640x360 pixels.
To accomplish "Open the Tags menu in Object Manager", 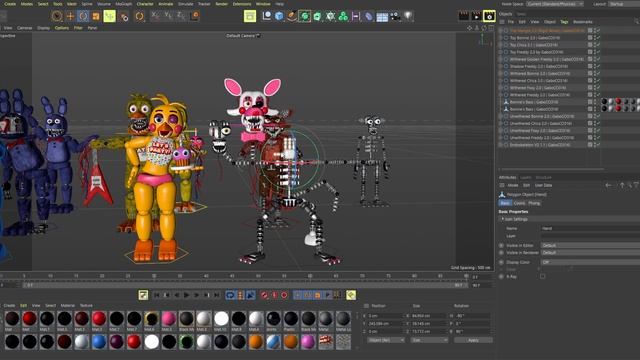I will pyautogui.click(x=564, y=22).
